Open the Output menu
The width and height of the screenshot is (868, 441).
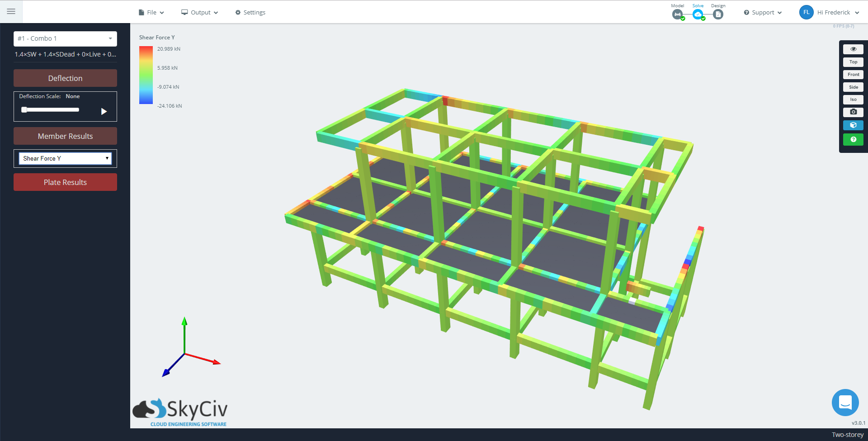[x=200, y=13]
